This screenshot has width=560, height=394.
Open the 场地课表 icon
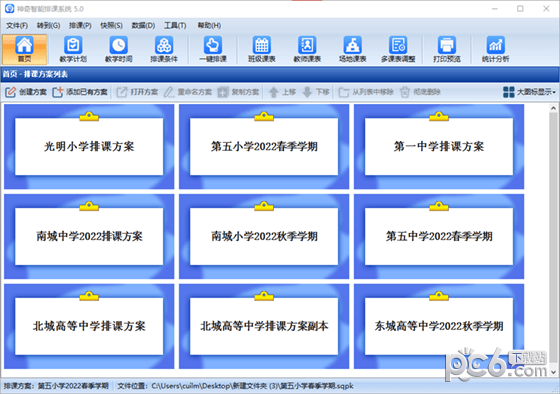click(352, 49)
